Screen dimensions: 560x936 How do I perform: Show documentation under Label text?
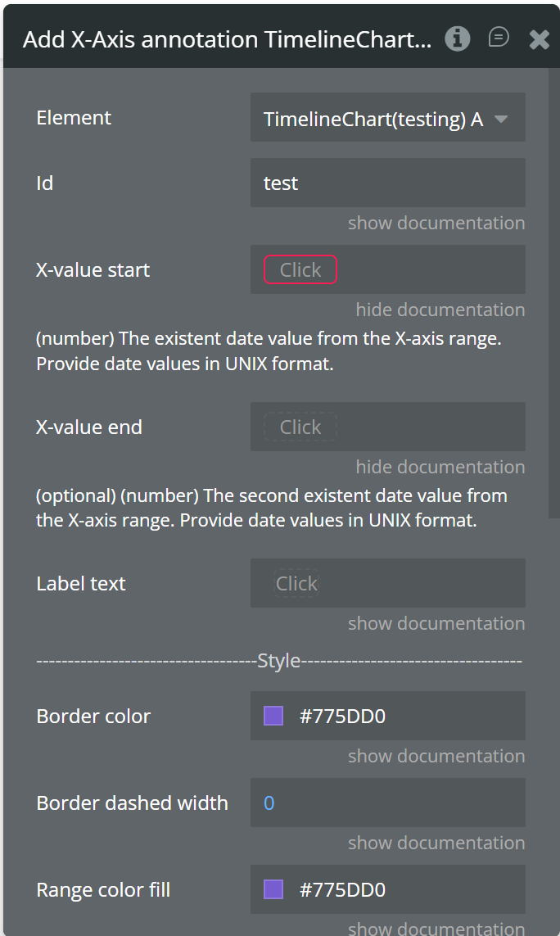[x=436, y=623]
